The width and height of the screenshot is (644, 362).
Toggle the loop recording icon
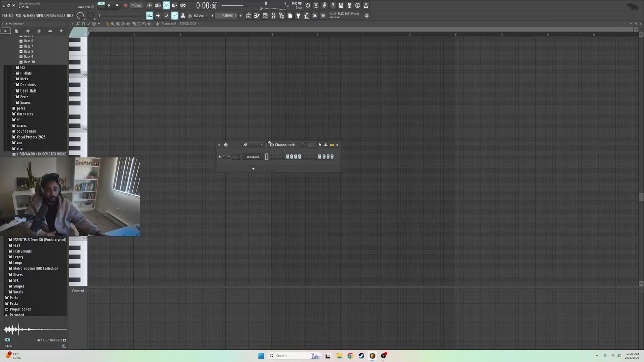pos(183,5)
